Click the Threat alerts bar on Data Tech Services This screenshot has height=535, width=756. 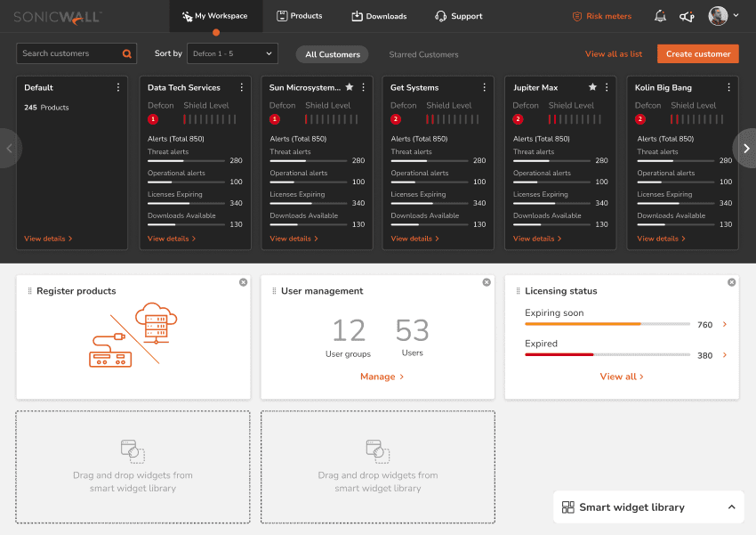186,160
